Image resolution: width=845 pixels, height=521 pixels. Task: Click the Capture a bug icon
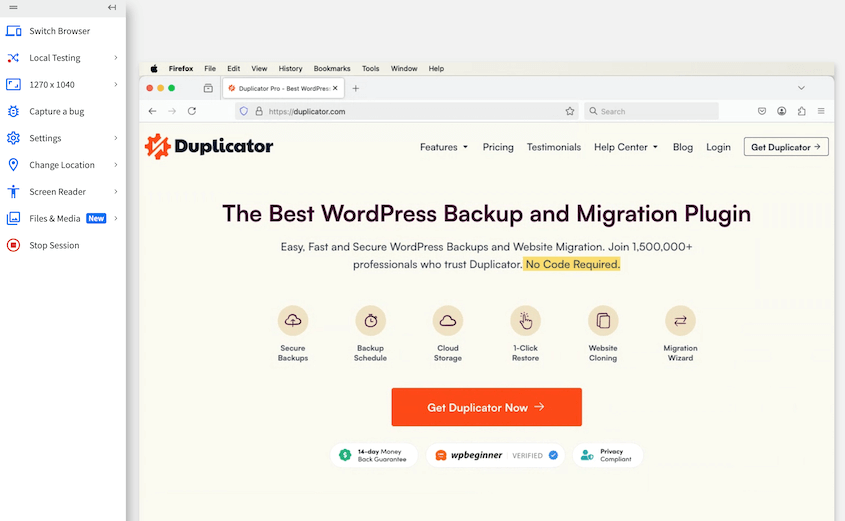(13, 112)
